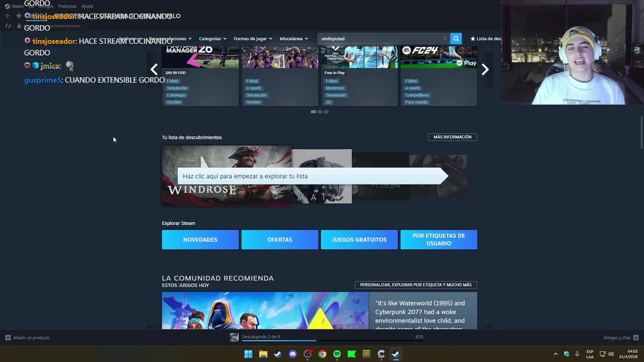Viewport: 644px width, 362px height.
Task: Click the microphone icon in system tray
Action: coord(577,354)
